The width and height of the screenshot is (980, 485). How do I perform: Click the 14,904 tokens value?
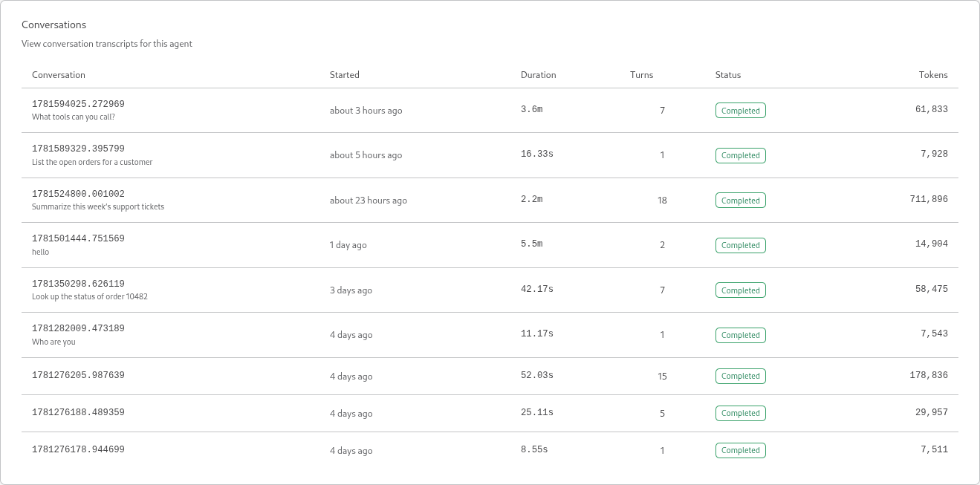tap(932, 244)
